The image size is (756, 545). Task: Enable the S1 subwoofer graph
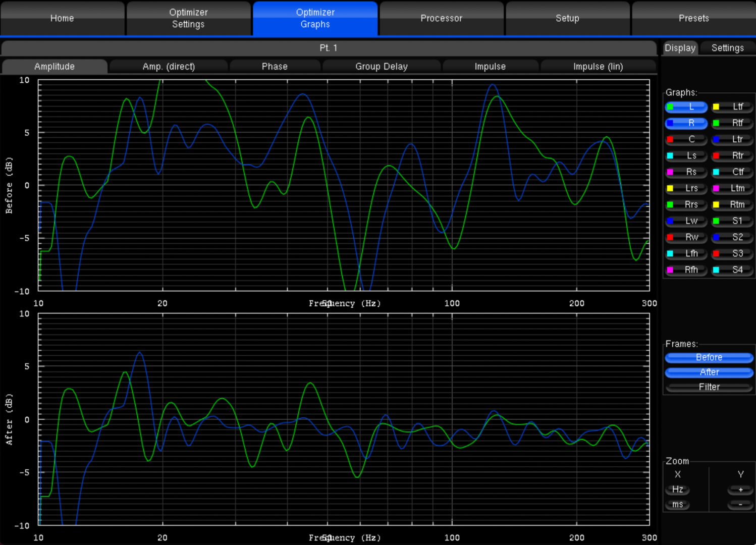coord(732,221)
